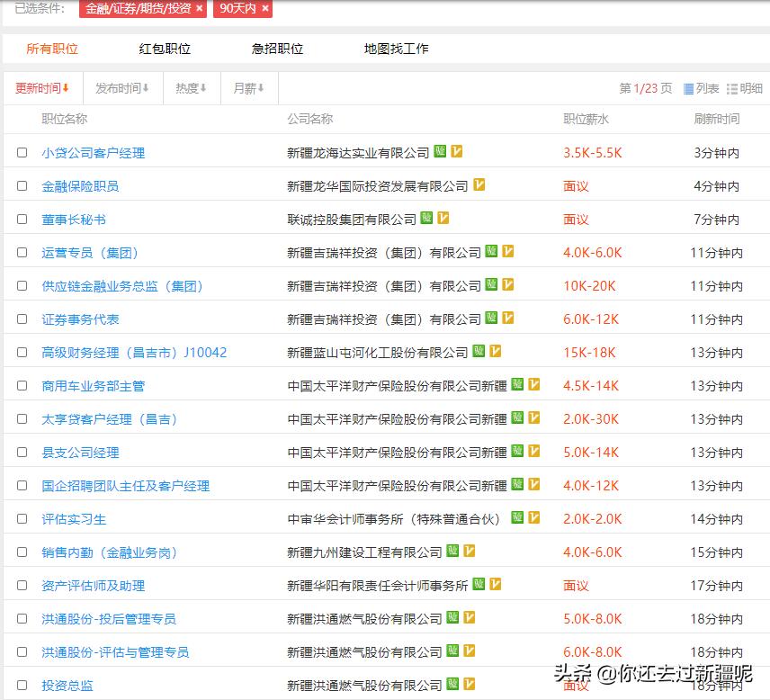
Task: Select the checkbox for 证券事务代表
Action: point(22,319)
